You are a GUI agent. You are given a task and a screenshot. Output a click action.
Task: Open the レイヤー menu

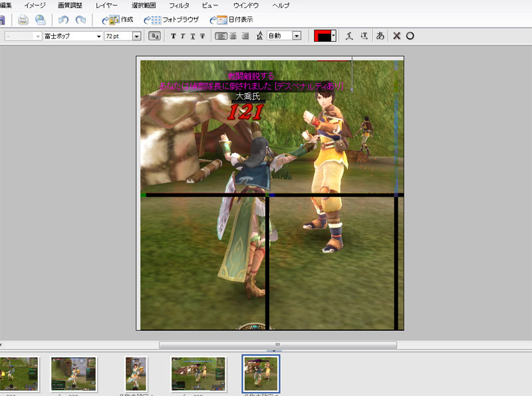106,5
